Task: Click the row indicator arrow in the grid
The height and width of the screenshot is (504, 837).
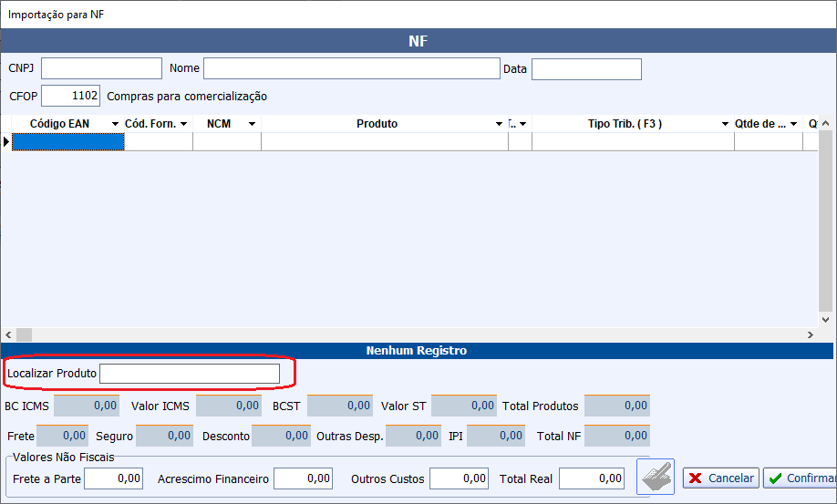Action: tap(6, 141)
